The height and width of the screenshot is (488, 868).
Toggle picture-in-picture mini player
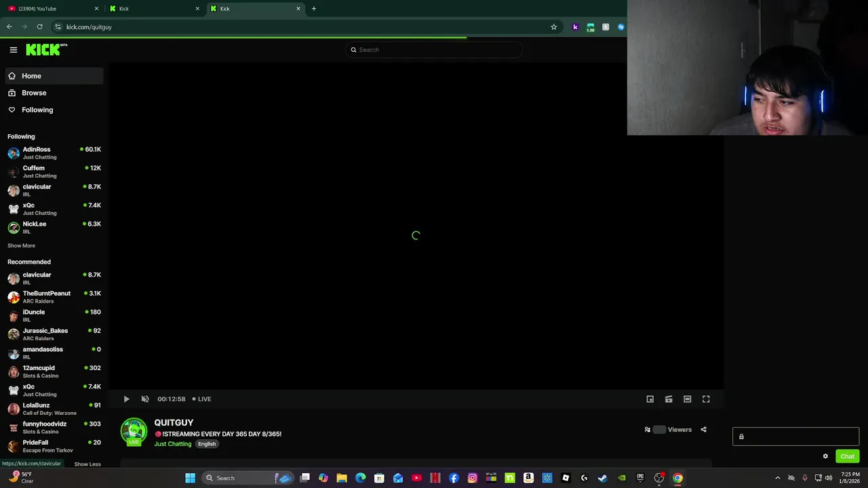point(650,399)
